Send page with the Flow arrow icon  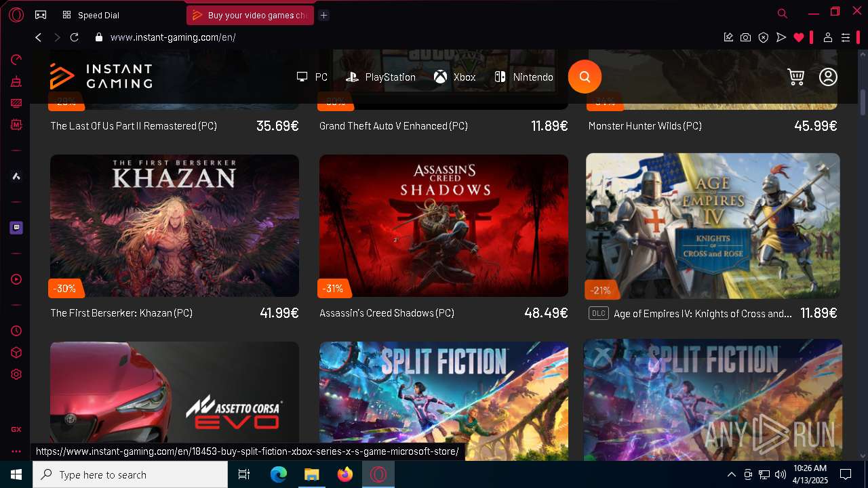[x=781, y=38]
